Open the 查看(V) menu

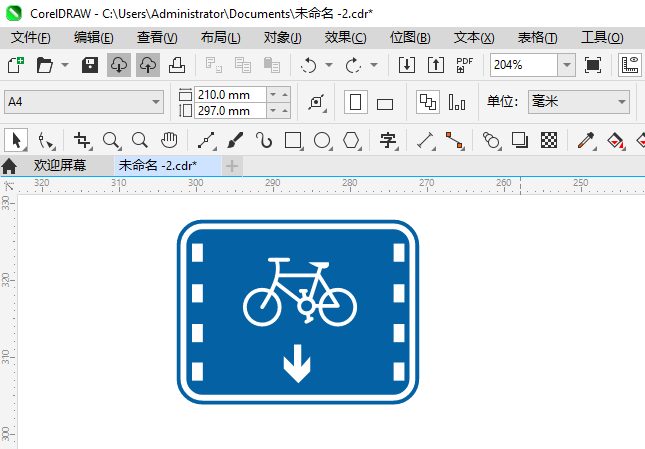coord(157,38)
